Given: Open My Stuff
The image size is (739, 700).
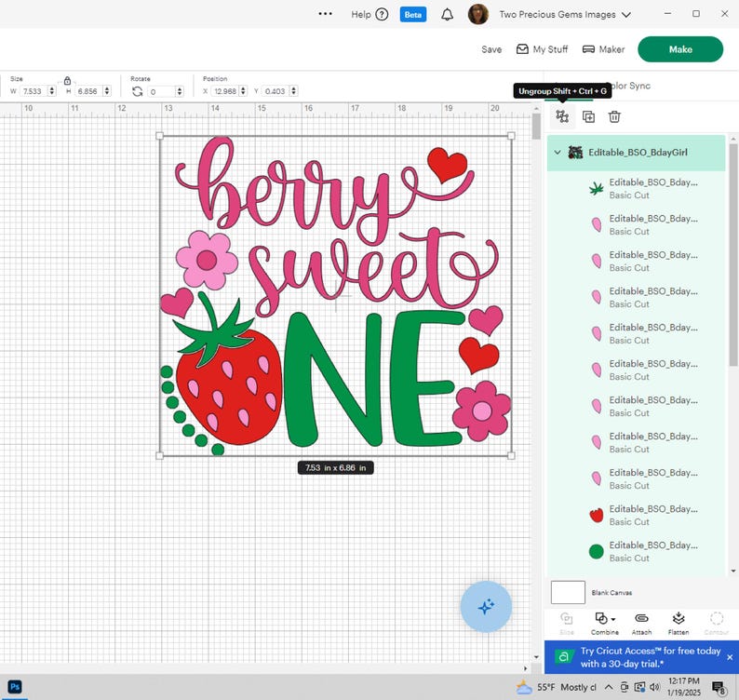Looking at the screenshot, I should tap(542, 49).
